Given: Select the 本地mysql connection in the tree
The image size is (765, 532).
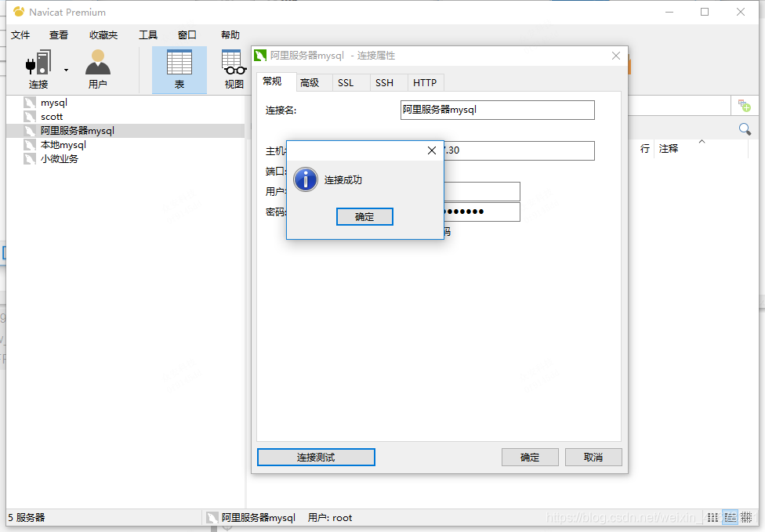Looking at the screenshot, I should pyautogui.click(x=63, y=145).
